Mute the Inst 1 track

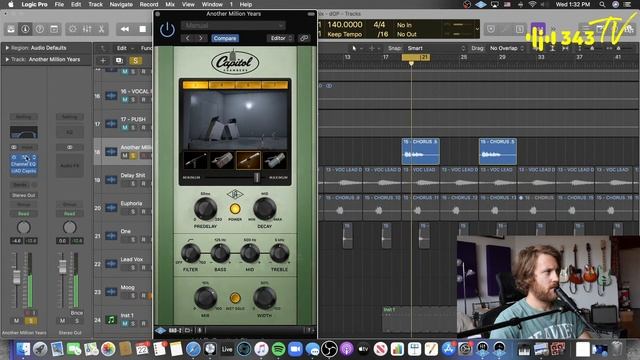125,323
